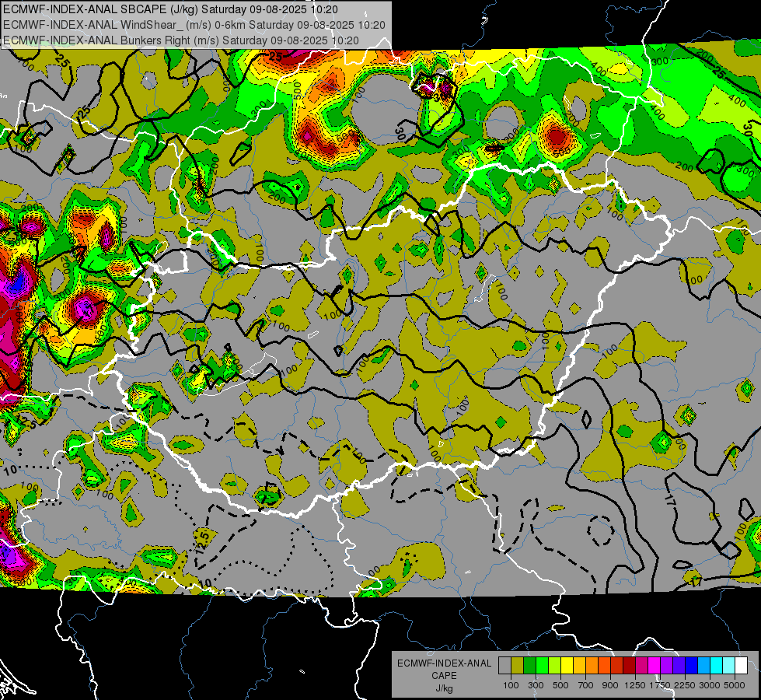Screen dimensions: 761x700
Task: Choose the sky blue swatch before 3000
Action: pos(703,665)
